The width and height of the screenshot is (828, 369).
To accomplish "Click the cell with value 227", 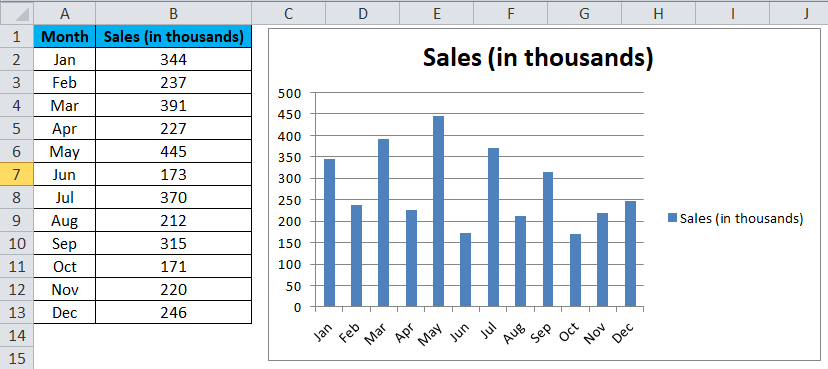I will pyautogui.click(x=174, y=128).
